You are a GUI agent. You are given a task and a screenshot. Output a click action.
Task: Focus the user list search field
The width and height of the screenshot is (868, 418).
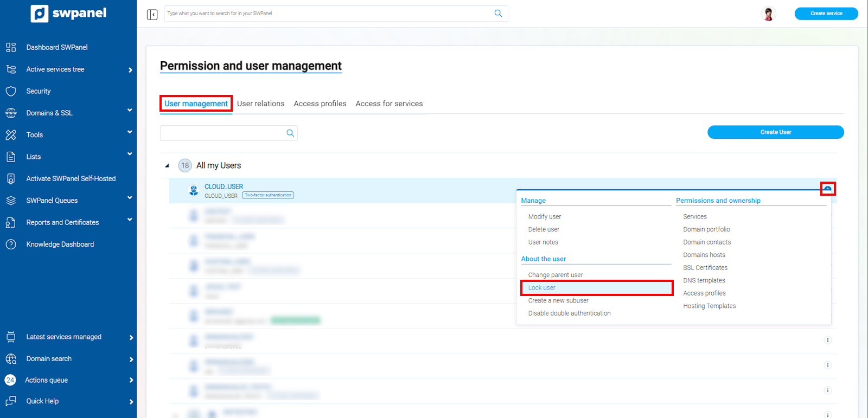(x=222, y=133)
